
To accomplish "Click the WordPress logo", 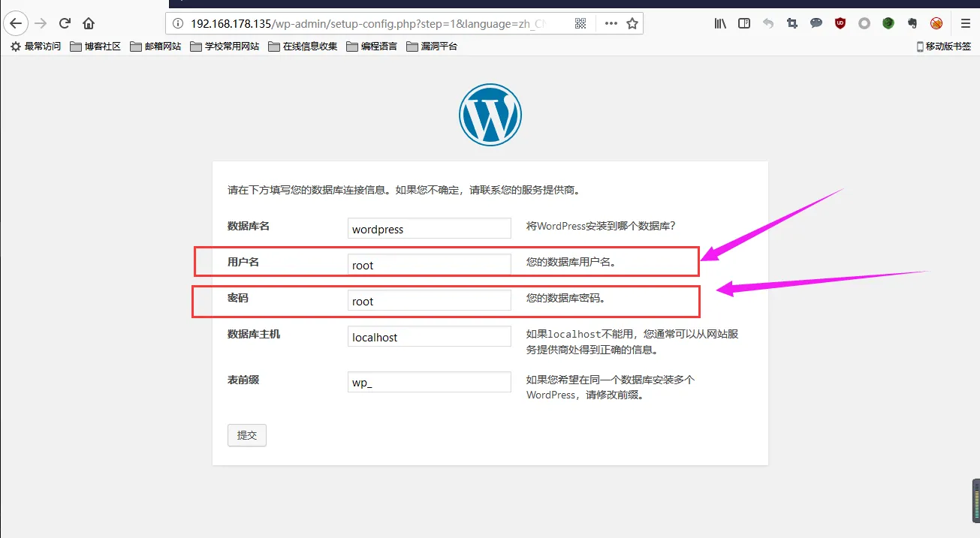I will point(490,115).
